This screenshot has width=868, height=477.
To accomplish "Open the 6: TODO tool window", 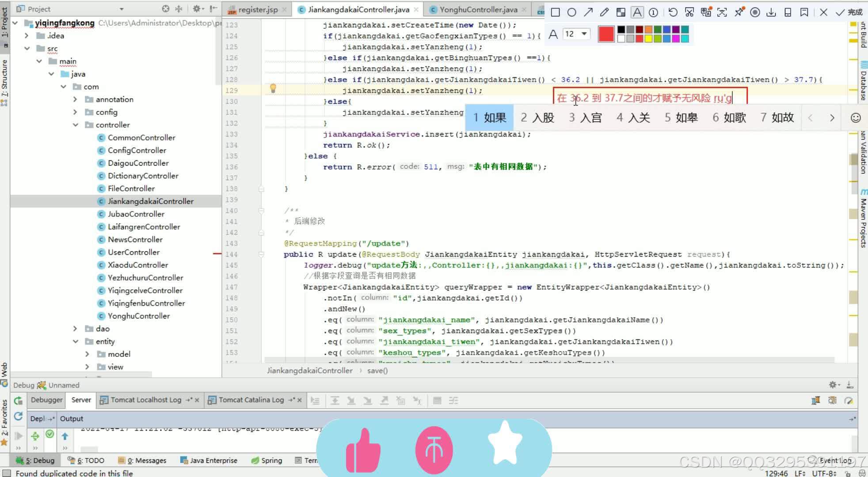I will [86, 460].
